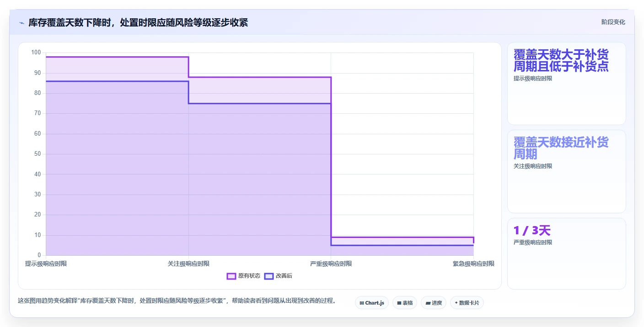Image resolution: width=644 pixels, height=327 pixels.
Task: Select the 进度 tag chip
Action: 434,303
